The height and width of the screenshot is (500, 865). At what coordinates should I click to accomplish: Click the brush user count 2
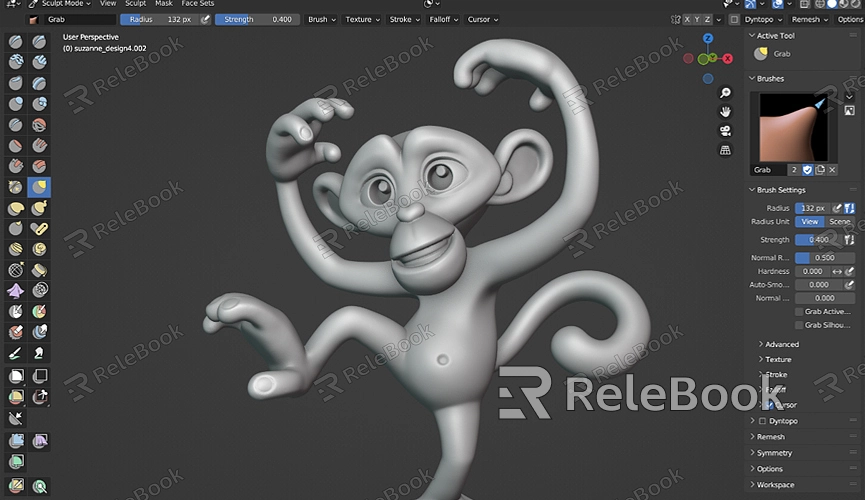(794, 170)
